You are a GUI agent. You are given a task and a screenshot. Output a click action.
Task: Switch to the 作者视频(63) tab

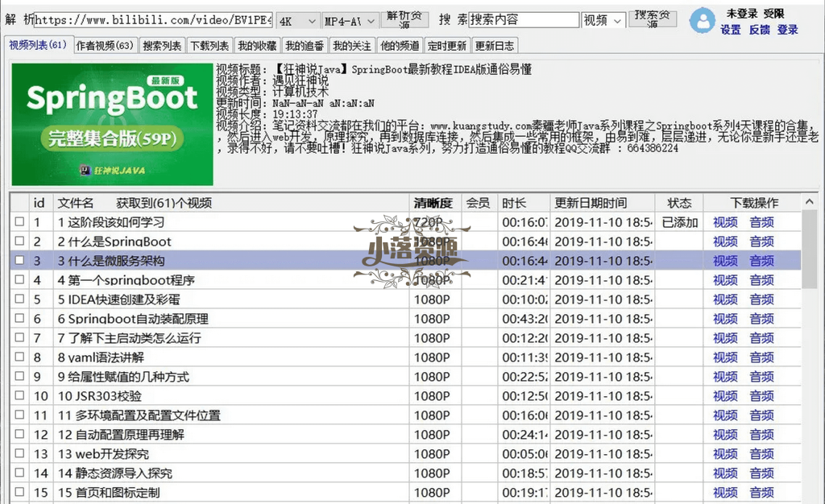tap(105, 46)
